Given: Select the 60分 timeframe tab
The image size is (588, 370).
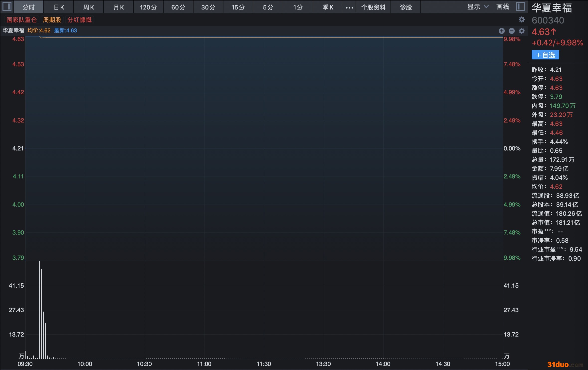Looking at the screenshot, I should pyautogui.click(x=178, y=7).
